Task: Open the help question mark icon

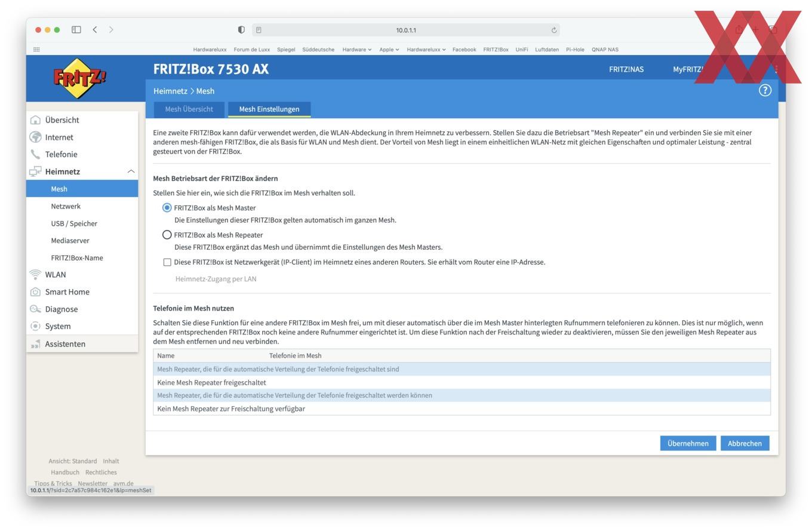Action: [765, 90]
